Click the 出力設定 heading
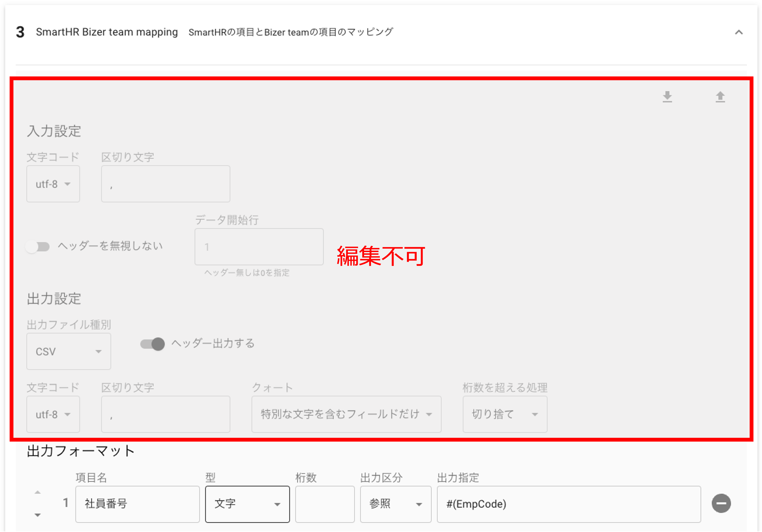Image resolution: width=762 pixels, height=532 pixels. [x=54, y=298]
